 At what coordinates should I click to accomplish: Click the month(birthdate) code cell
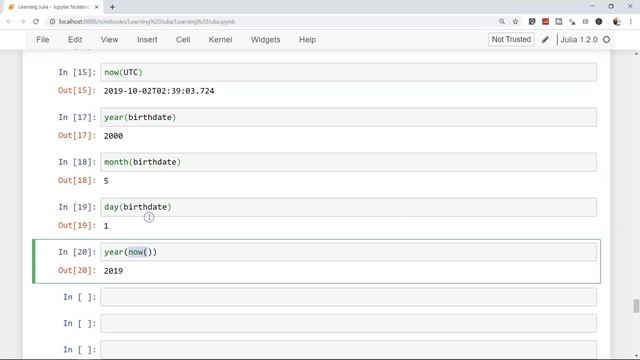coord(349,162)
